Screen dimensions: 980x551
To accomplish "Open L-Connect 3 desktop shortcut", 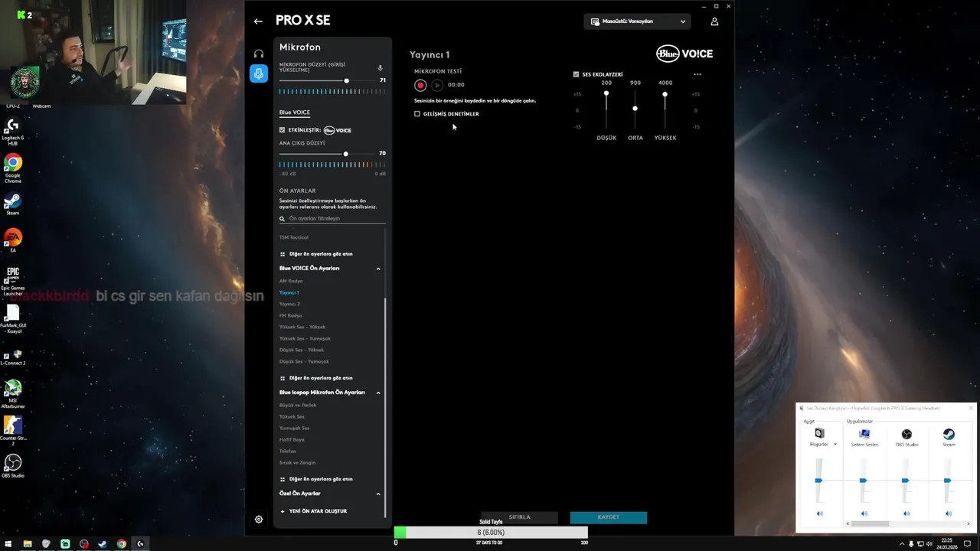I will [x=13, y=357].
